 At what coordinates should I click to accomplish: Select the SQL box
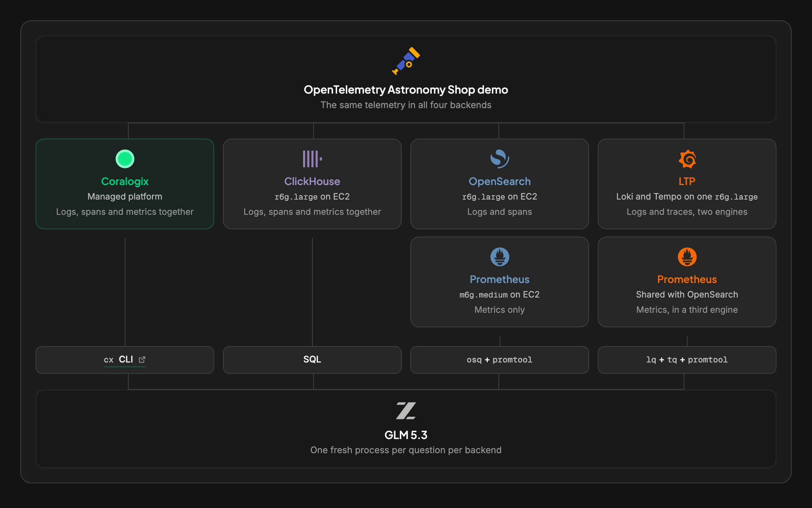coord(312,360)
